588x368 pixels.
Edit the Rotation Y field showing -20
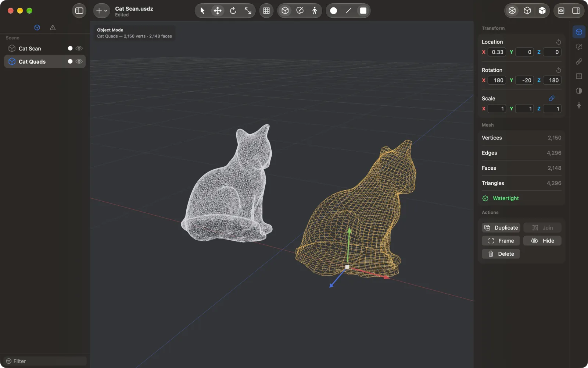click(x=524, y=80)
